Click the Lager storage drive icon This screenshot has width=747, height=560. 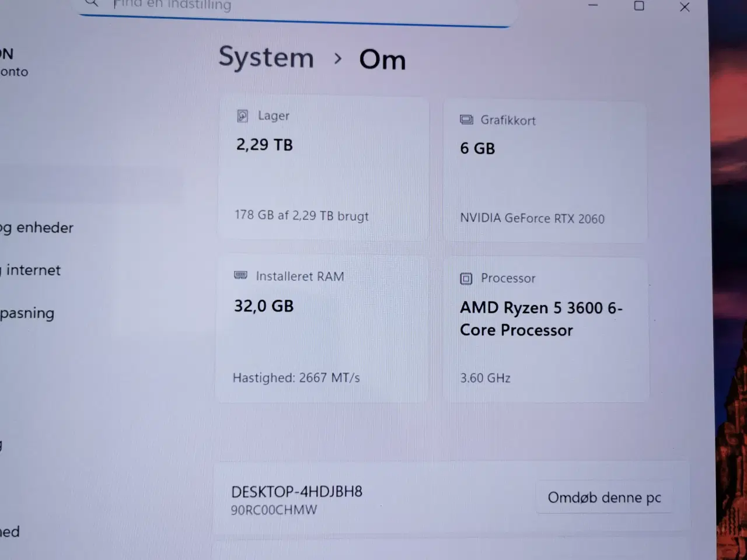click(x=243, y=116)
